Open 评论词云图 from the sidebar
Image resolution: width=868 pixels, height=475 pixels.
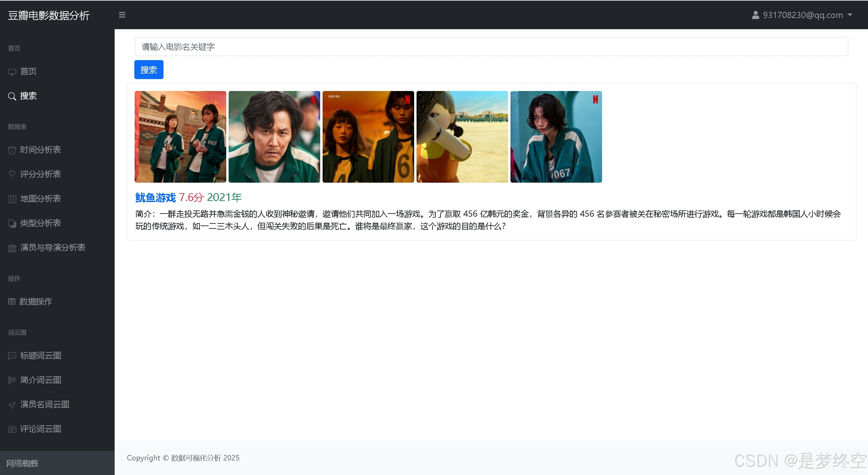click(x=40, y=429)
